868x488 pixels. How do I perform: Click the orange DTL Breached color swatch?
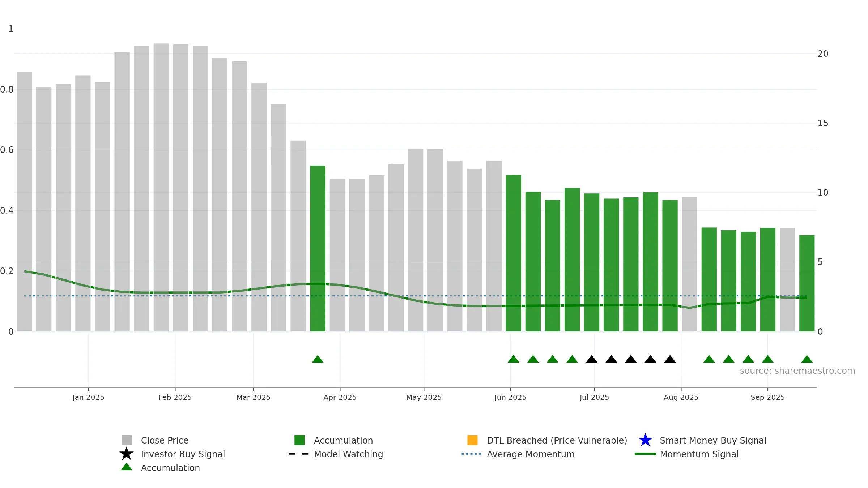coord(472,440)
